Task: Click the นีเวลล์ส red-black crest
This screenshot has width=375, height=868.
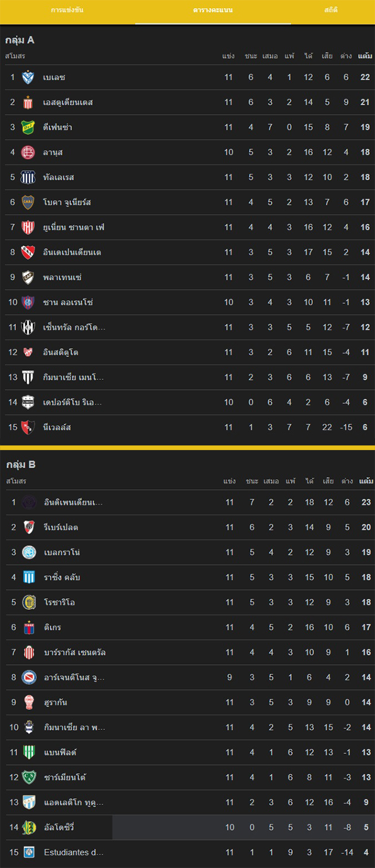Action: click(28, 427)
